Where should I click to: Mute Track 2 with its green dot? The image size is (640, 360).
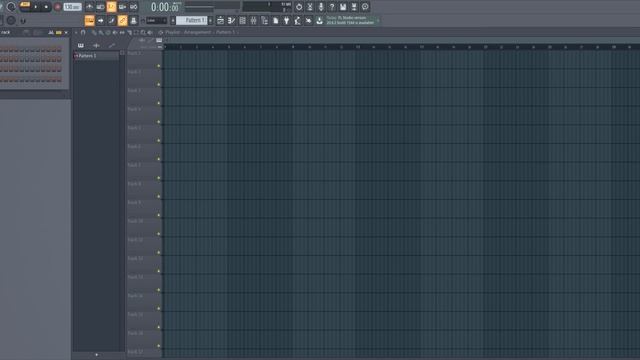(x=159, y=84)
